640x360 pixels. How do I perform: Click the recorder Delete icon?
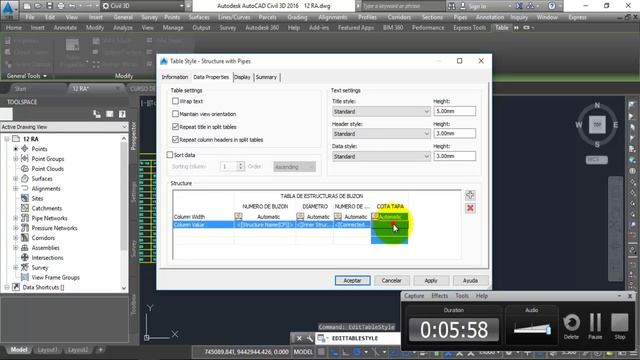[571, 322]
